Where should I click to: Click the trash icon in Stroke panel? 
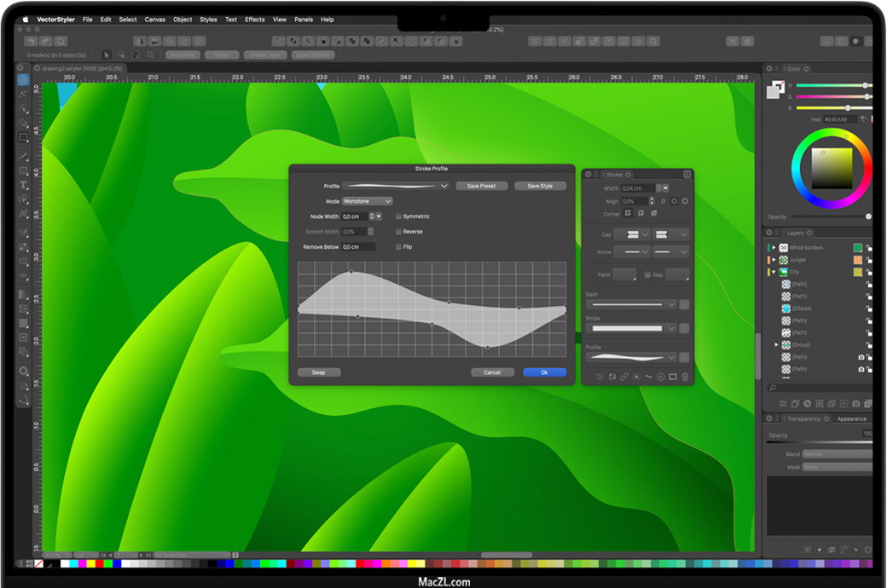pyautogui.click(x=685, y=377)
